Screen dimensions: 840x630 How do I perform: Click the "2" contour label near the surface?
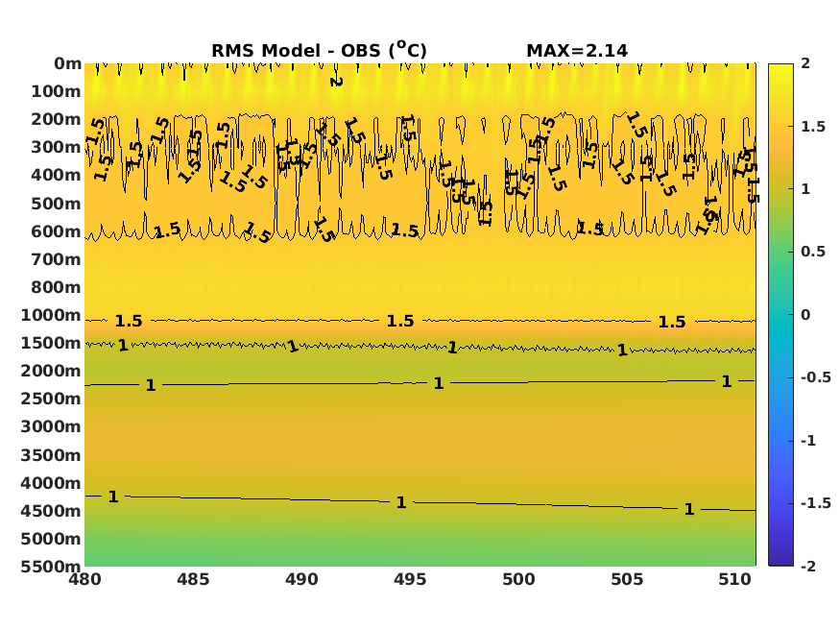click(336, 82)
